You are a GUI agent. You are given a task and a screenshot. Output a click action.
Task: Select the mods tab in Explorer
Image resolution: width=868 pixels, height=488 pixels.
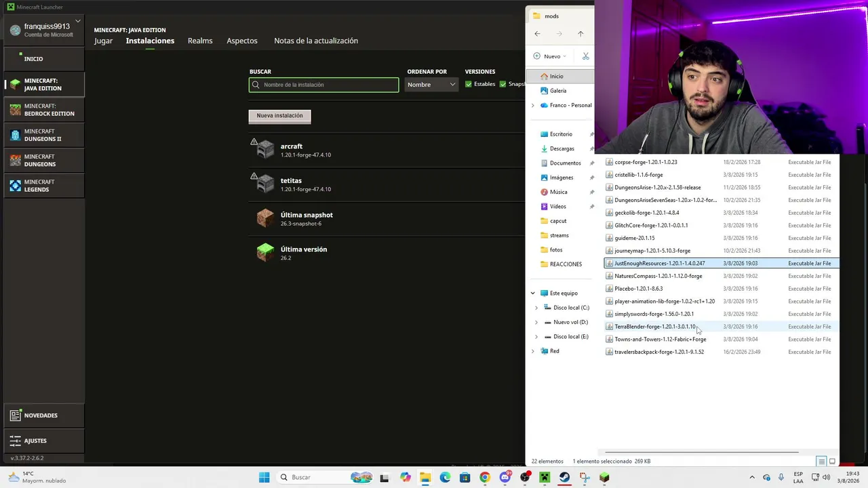(x=559, y=16)
